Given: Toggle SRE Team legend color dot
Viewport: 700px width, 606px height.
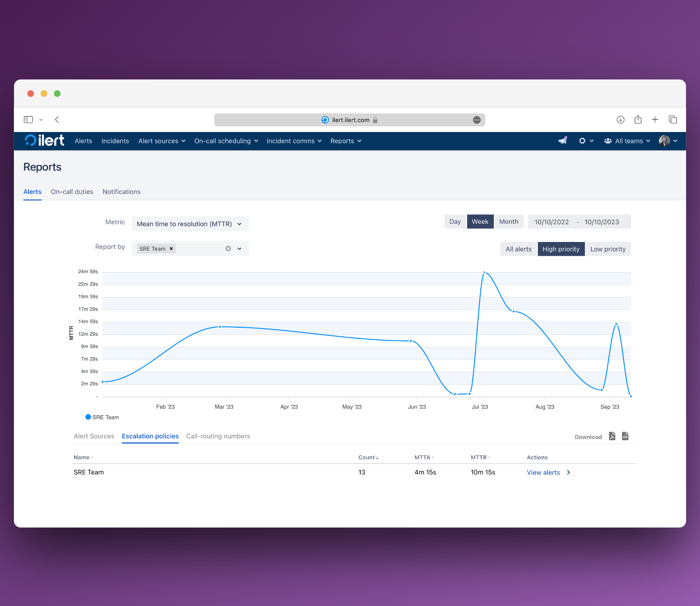Looking at the screenshot, I should (x=88, y=417).
